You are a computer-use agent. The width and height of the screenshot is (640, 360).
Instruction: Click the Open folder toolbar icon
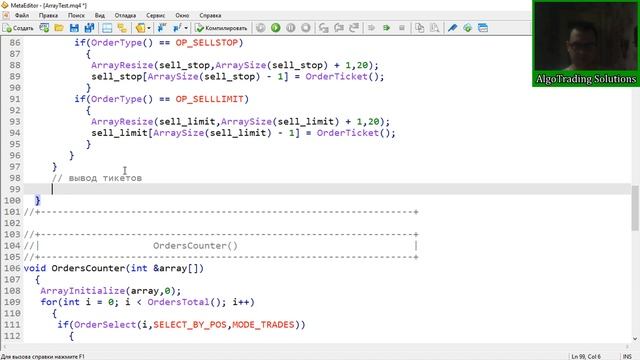[59, 28]
